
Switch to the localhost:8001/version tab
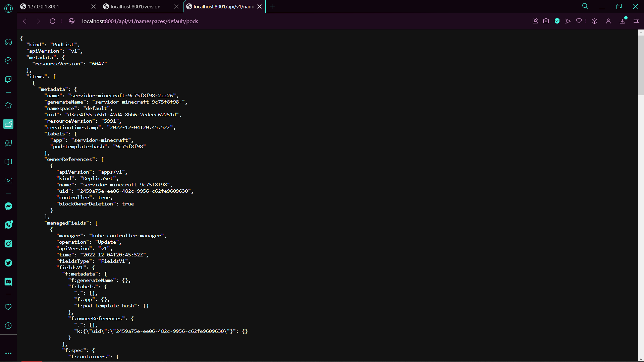tap(141, 6)
